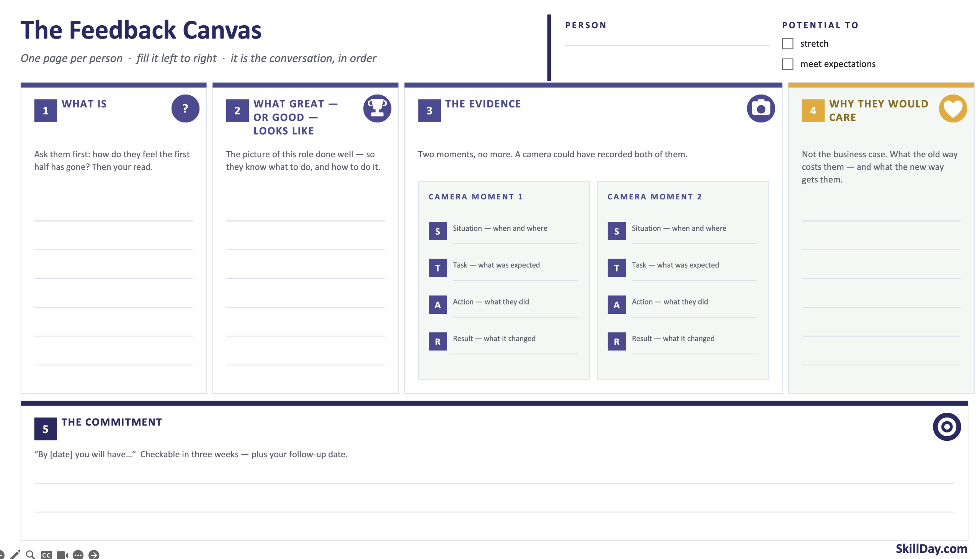This screenshot has width=980, height=559.
Task: Check the stretch checkbox
Action: coord(787,43)
